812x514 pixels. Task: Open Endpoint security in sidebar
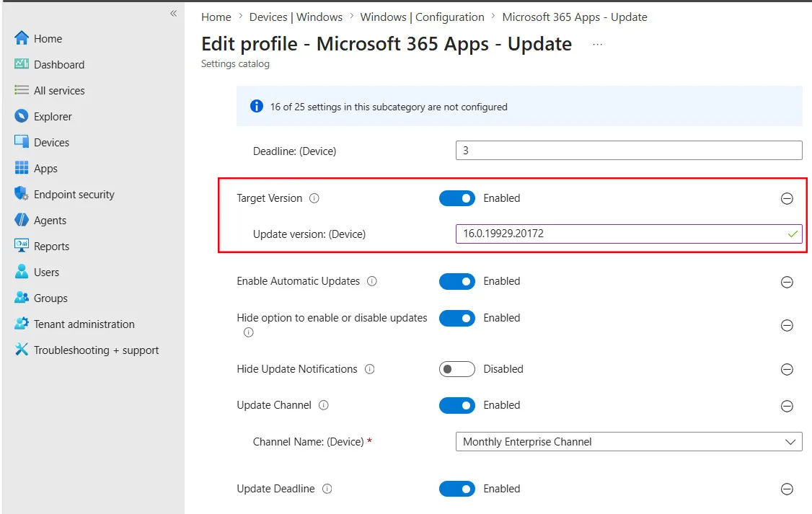tap(74, 195)
